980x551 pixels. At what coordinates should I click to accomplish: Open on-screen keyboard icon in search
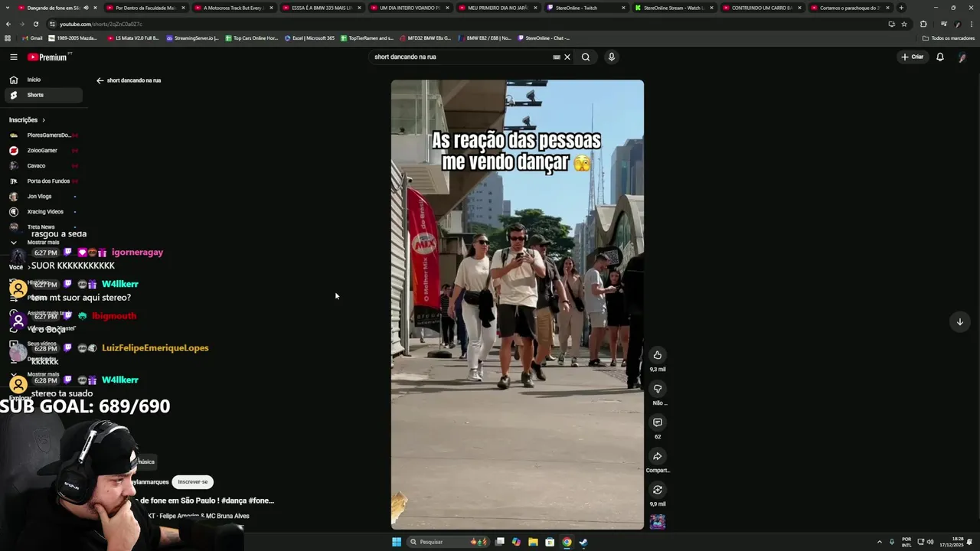[x=557, y=57]
